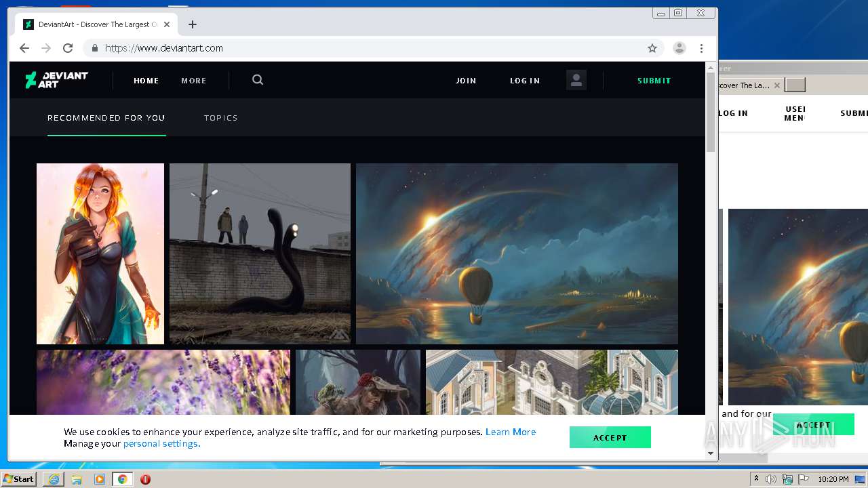Open the network tray icon
Image resolution: width=868 pixels, height=488 pixels.
(x=787, y=479)
